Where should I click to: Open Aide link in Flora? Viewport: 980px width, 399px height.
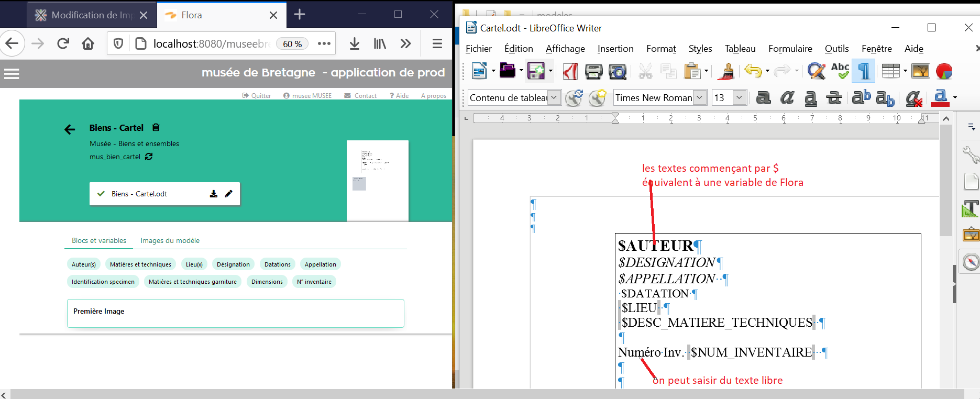point(399,96)
